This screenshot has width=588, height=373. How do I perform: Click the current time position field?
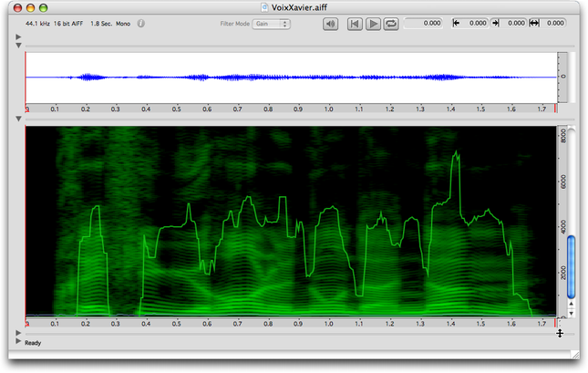pos(425,24)
